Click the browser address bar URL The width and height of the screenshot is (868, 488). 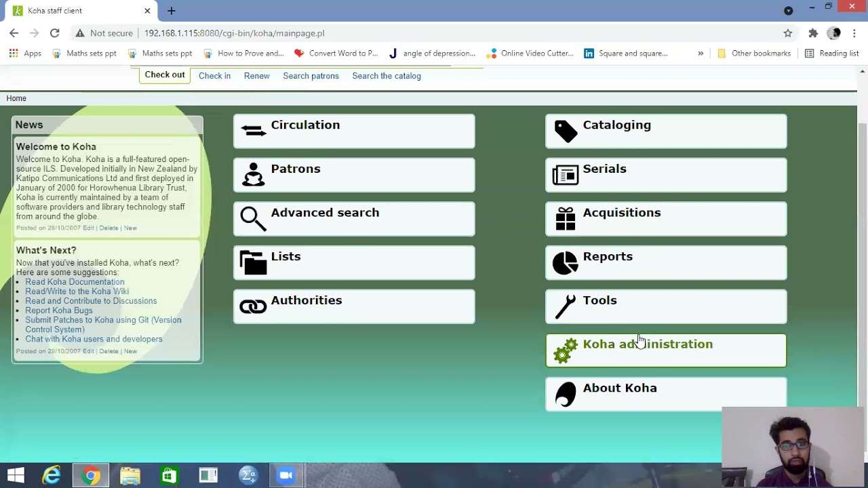tap(234, 33)
